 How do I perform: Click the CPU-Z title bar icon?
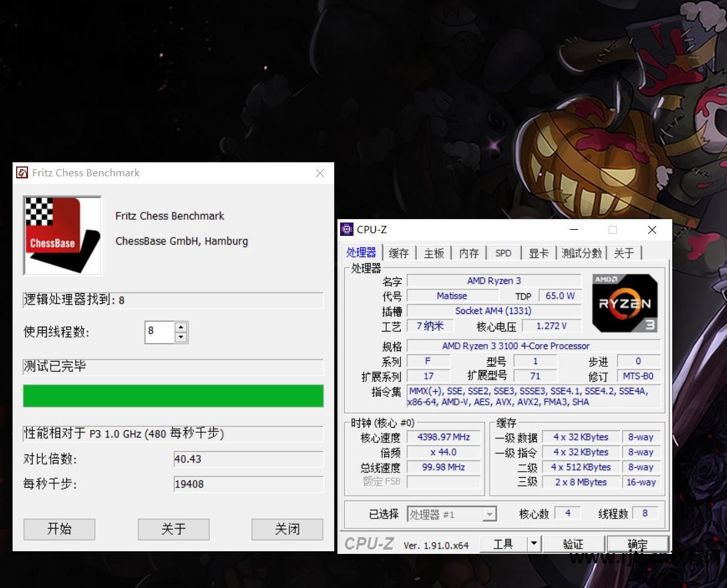347,229
